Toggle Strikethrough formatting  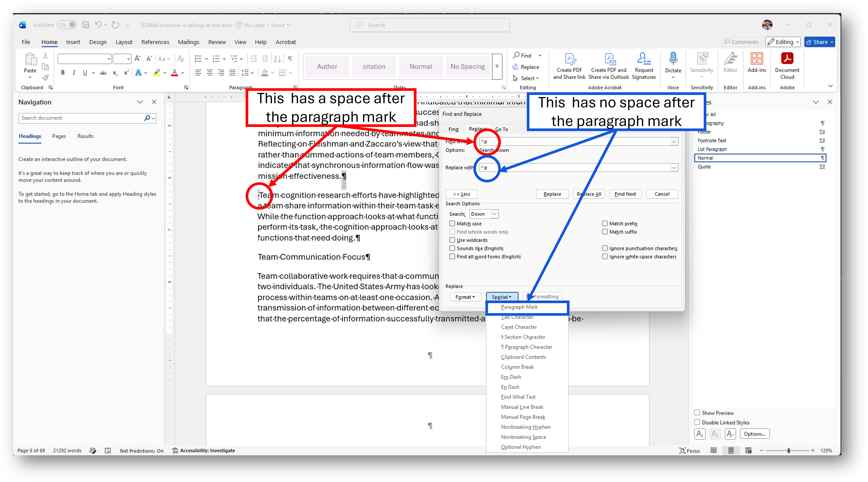pos(104,73)
